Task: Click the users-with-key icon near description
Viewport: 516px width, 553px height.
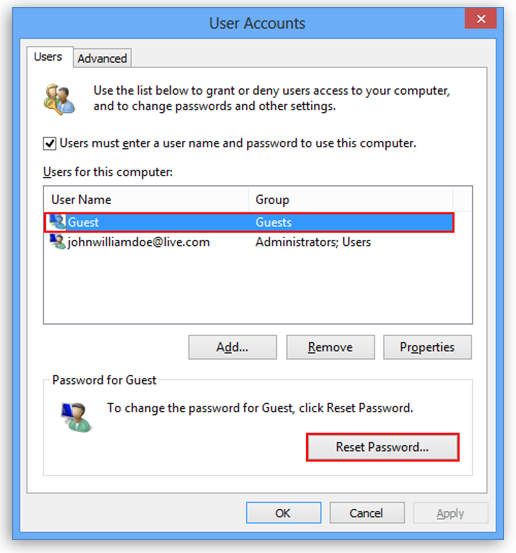Action: pyautogui.click(x=59, y=99)
